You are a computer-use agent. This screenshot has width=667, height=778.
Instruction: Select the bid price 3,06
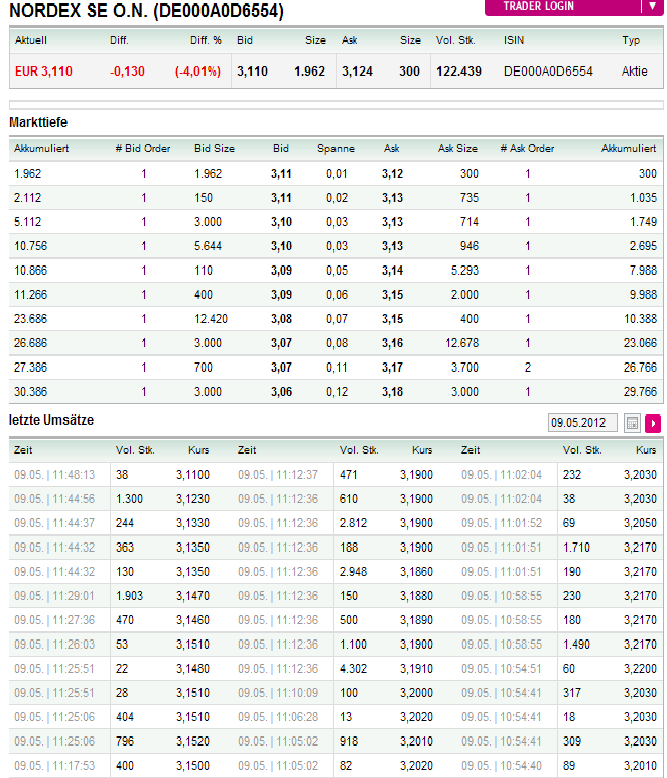281,392
